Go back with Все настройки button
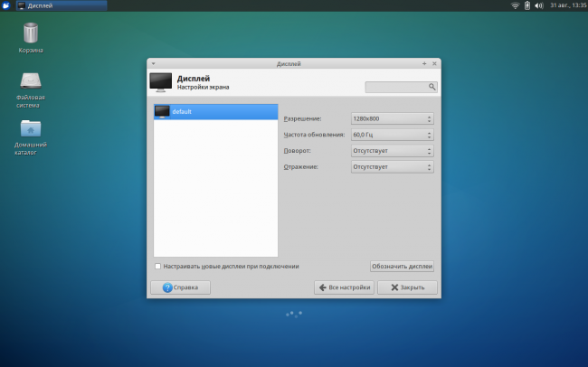Screen dimensions: 588x367 (344, 287)
